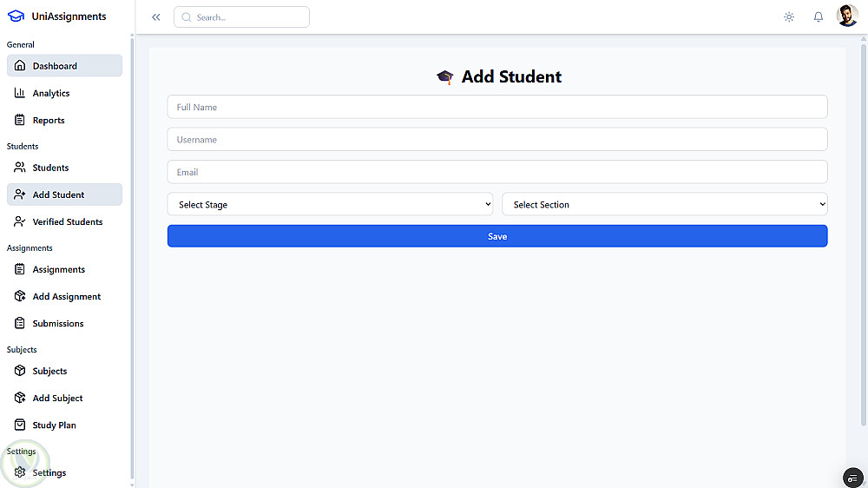
Task: Click the Reports clipboard icon
Action: pyautogui.click(x=20, y=120)
